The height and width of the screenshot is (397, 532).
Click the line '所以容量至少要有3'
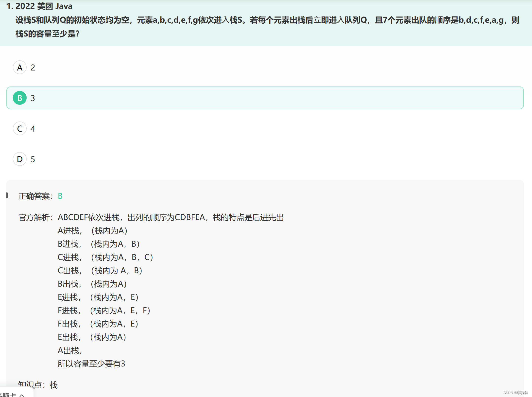[91, 364]
